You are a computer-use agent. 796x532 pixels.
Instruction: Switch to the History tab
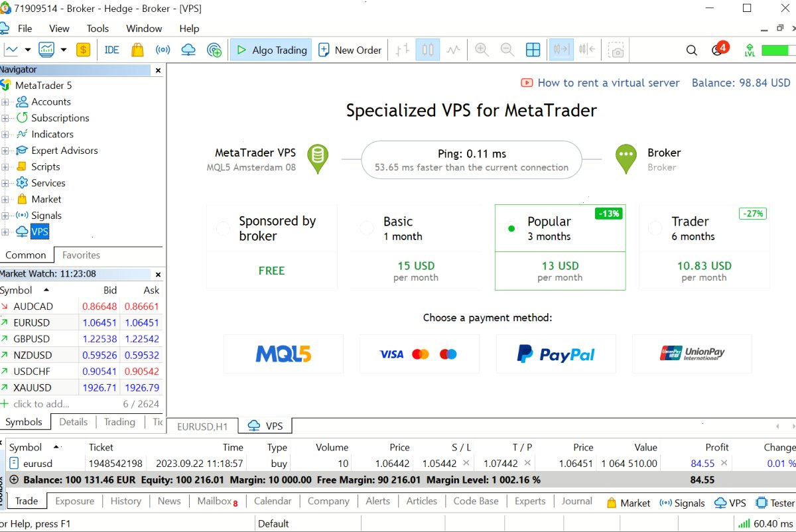coord(126,501)
